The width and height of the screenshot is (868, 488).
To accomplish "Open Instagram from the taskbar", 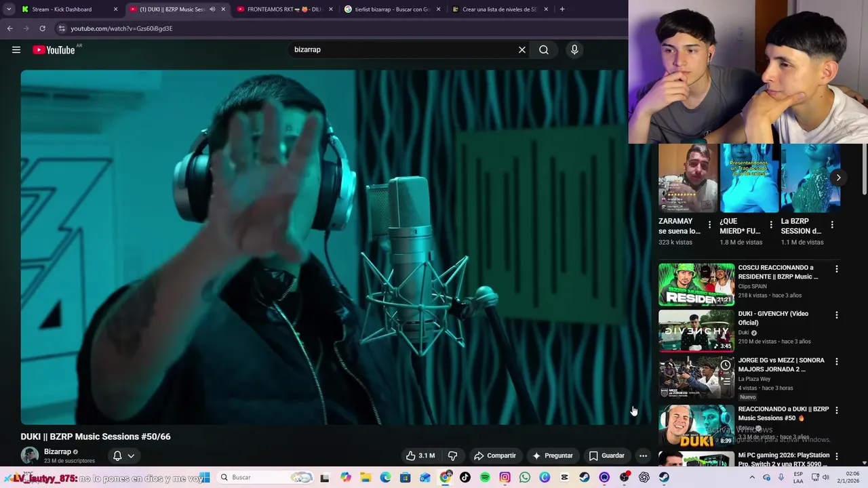I will click(505, 477).
